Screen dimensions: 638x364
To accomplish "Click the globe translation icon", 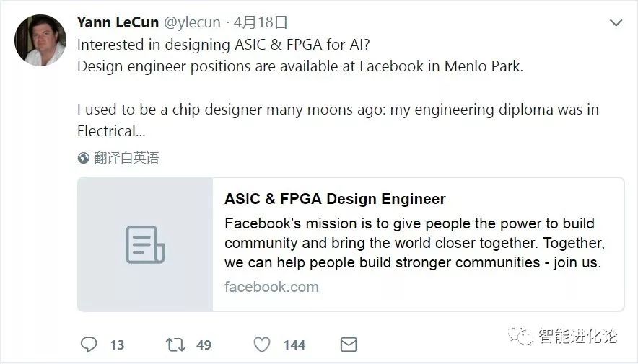I will pyautogui.click(x=84, y=157).
